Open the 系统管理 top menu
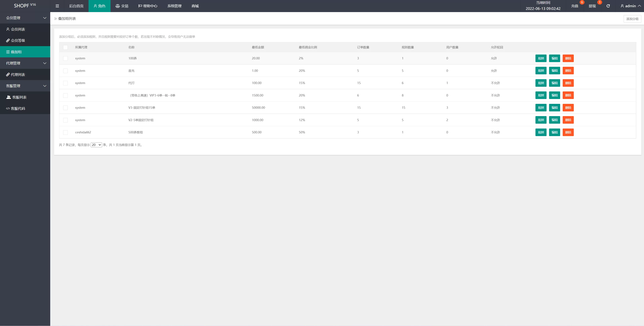Image resolution: width=644 pixels, height=326 pixels. 175,6
